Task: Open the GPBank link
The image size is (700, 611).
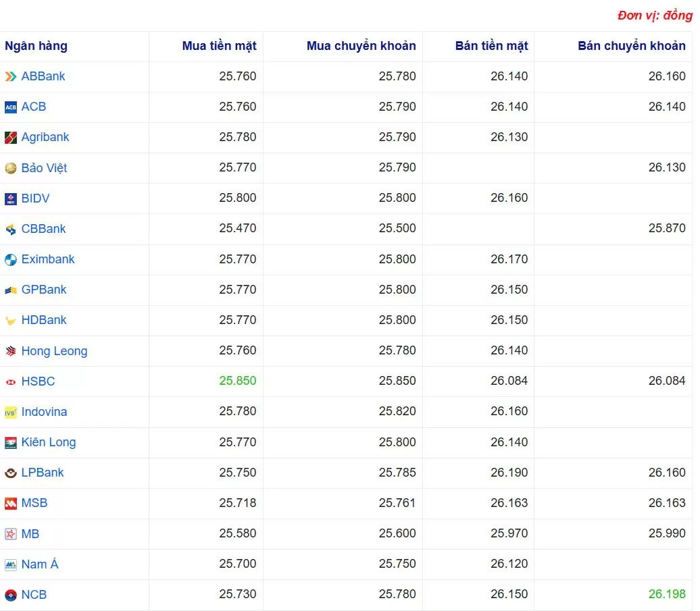Action: tap(44, 290)
